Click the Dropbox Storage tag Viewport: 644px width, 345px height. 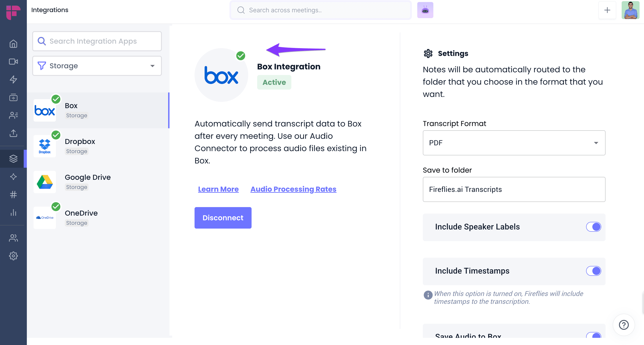(x=76, y=151)
